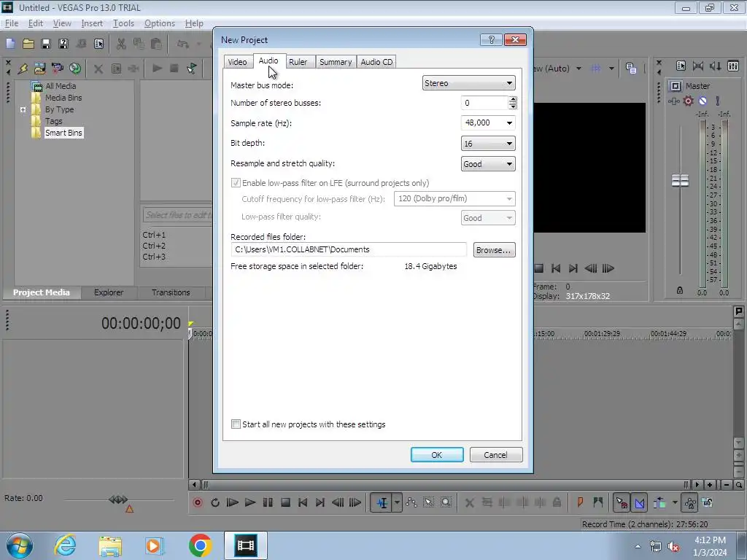Click the Recorded files folder path field

[x=348, y=249]
